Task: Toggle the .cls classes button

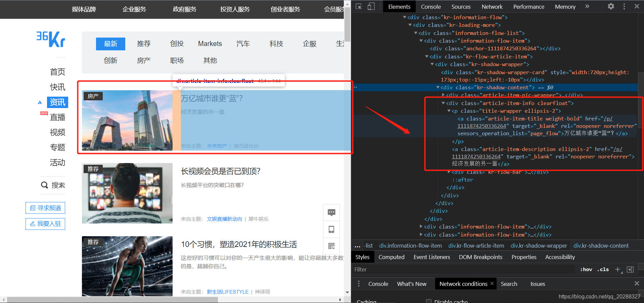Action: pyautogui.click(x=603, y=269)
